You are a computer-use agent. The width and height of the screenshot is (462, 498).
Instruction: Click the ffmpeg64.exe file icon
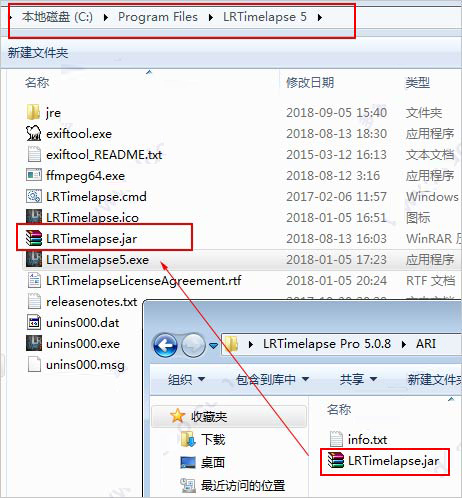coord(34,175)
